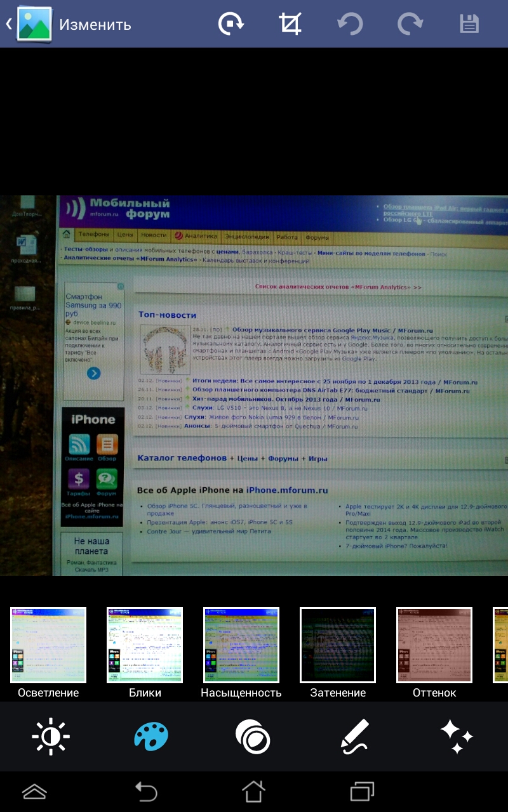Go back via the gallery icon beside Изменить
The image size is (508, 812).
(x=29, y=24)
